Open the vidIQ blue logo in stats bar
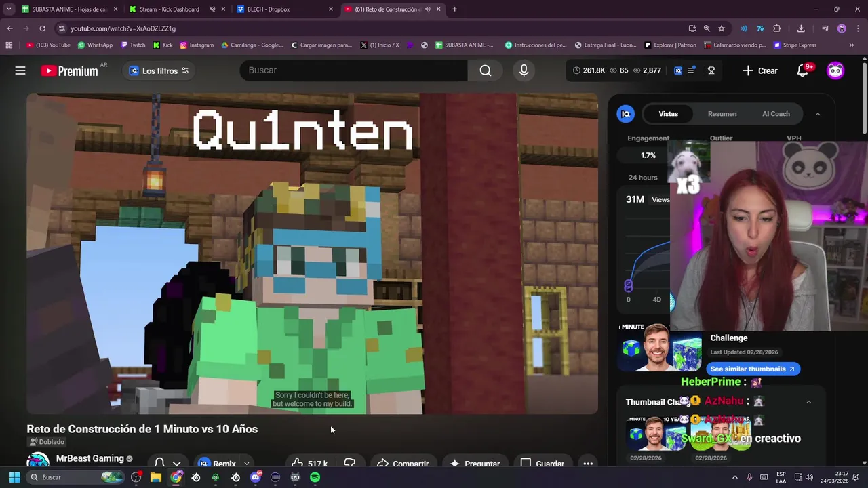This screenshot has height=488, width=868. pos(678,70)
